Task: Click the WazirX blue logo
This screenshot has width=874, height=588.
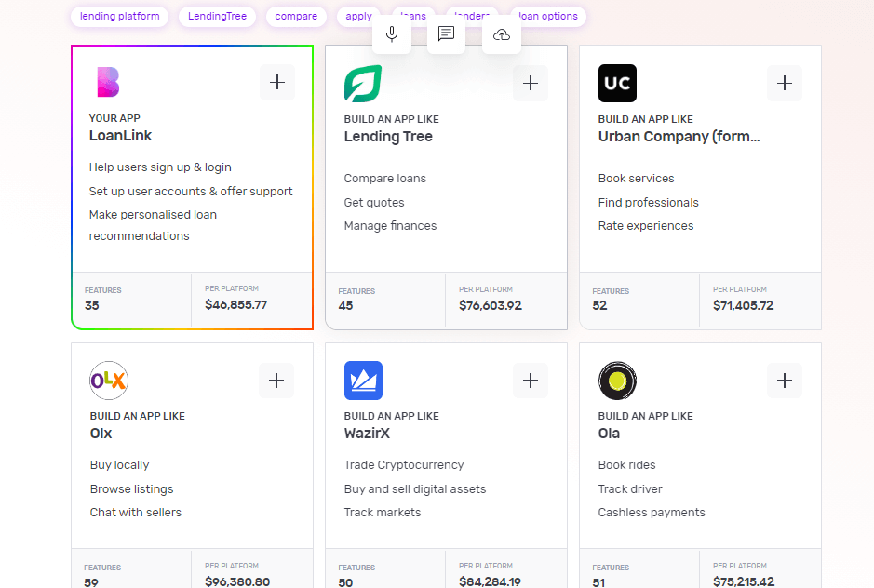Action: (363, 381)
